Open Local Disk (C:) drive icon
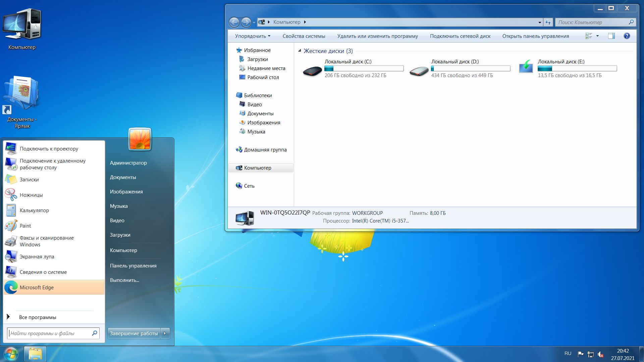This screenshot has height=362, width=644. click(x=312, y=70)
